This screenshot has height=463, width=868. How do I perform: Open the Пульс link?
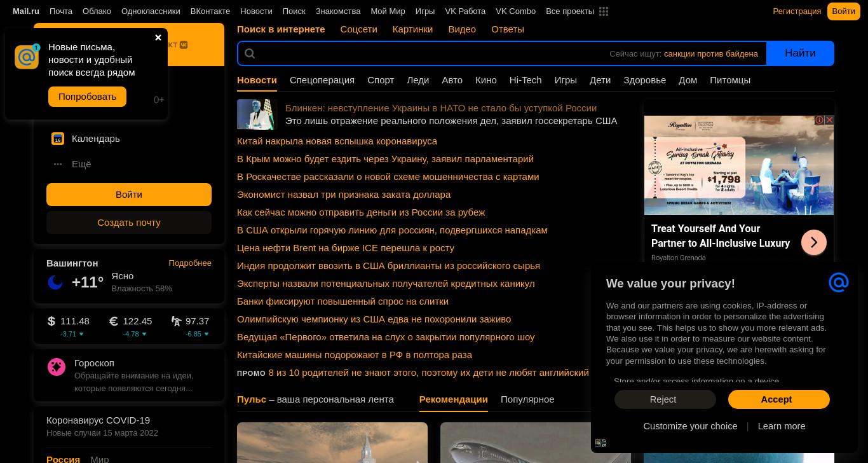252,399
